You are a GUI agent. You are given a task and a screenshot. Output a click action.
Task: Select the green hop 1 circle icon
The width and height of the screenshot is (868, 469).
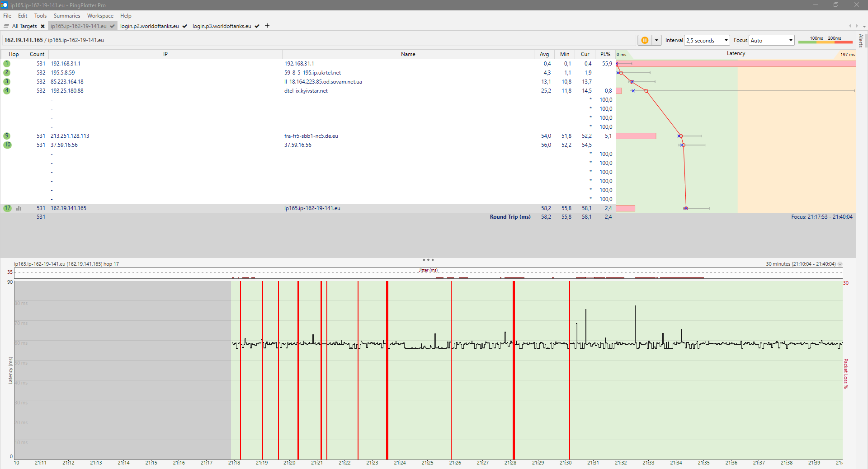click(x=7, y=64)
